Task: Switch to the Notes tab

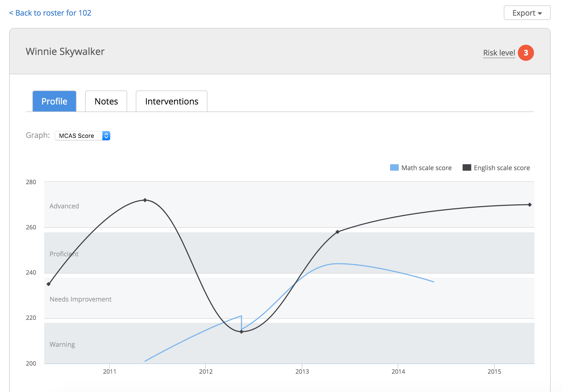Action: click(x=106, y=101)
